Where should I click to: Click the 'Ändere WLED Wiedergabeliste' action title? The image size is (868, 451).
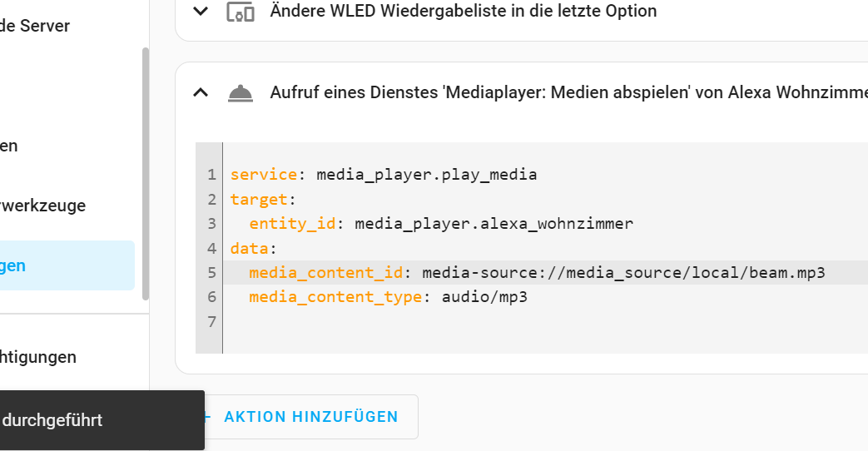(464, 11)
